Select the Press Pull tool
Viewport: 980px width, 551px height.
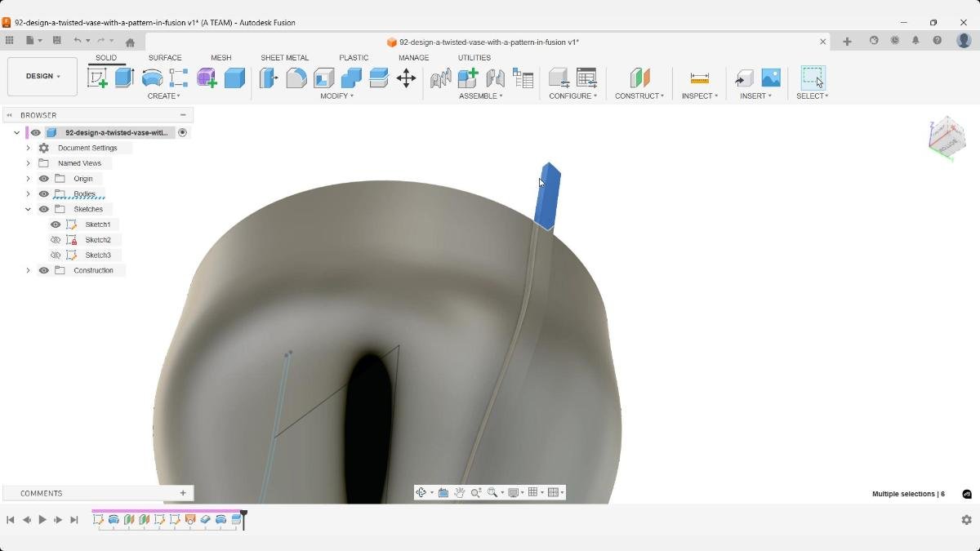(x=269, y=78)
